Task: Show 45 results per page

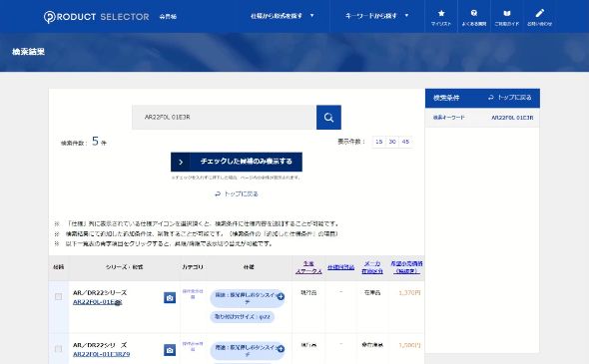Action: (405, 142)
